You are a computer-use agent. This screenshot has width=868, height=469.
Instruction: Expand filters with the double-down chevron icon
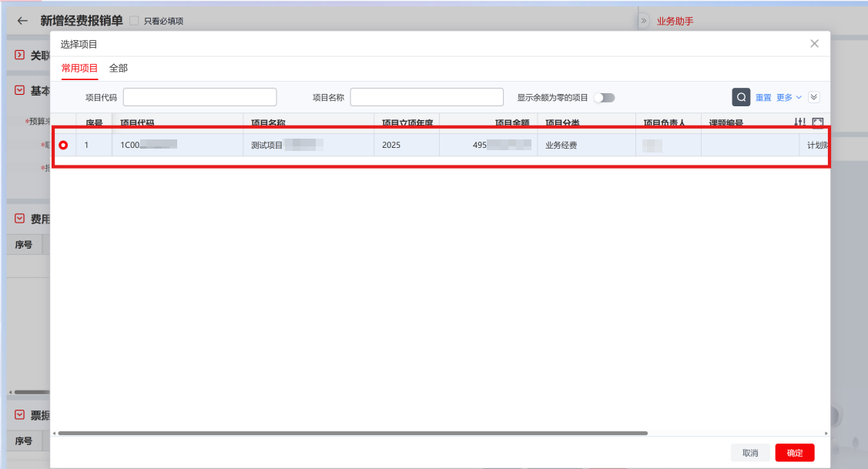point(814,97)
